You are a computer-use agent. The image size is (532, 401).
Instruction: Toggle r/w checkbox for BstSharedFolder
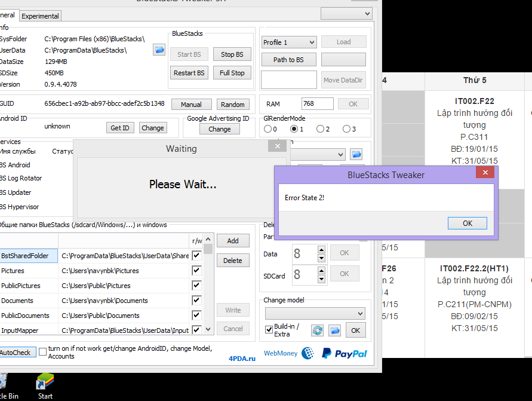coord(197,255)
